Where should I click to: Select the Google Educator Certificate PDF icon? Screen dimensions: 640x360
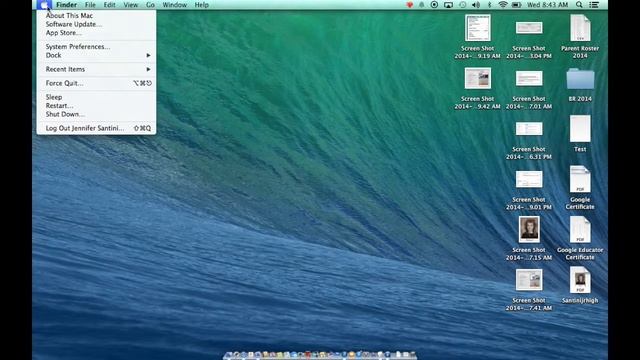point(580,230)
